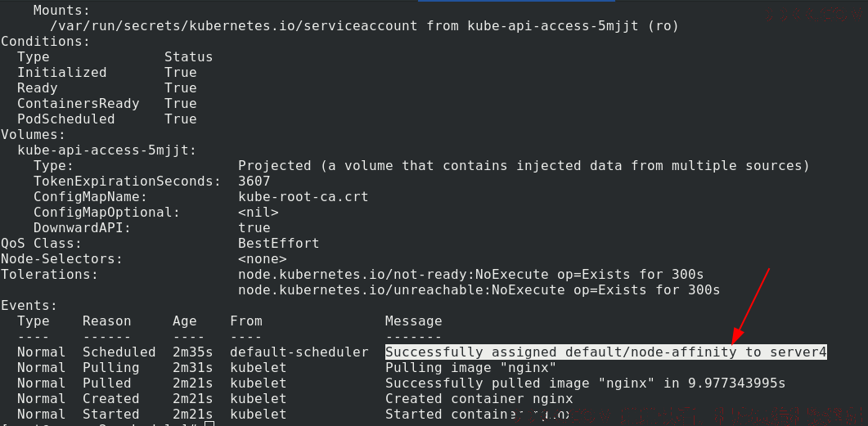Click TokenExpirationSeconds value 3607
The height and width of the screenshot is (426, 868).
[x=254, y=181]
